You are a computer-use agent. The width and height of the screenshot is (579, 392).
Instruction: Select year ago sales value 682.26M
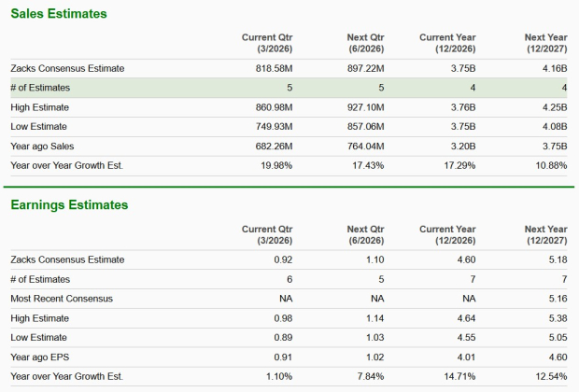[274, 147]
